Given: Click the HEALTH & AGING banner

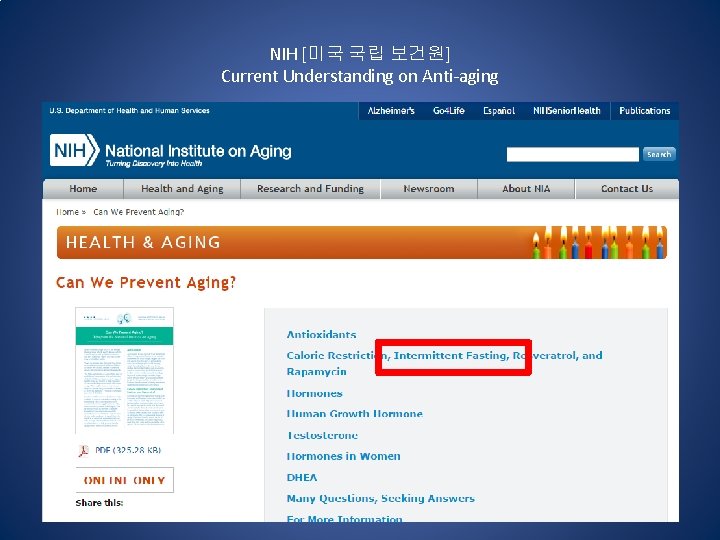Looking at the screenshot, I should click(x=362, y=242).
